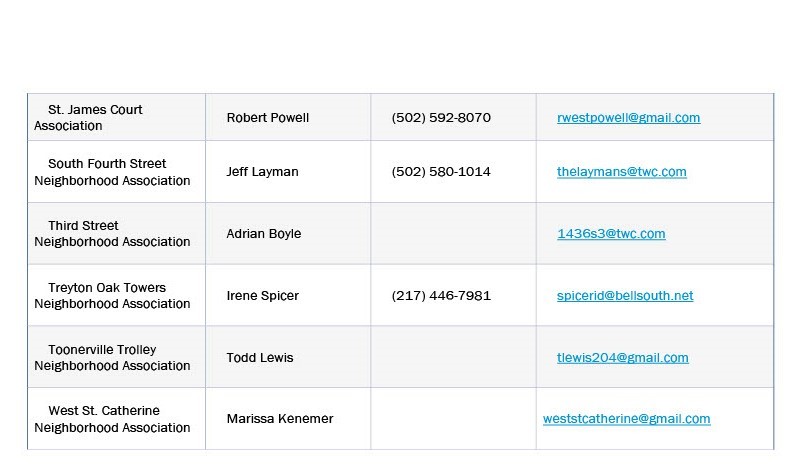The image size is (785, 466).
Task: Click the spicerid@bellsouth.net email link
Action: click(625, 296)
